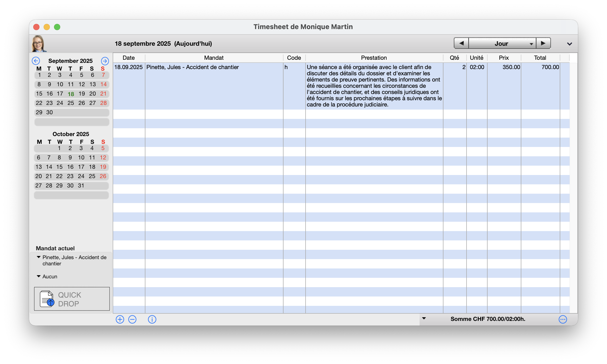Expand the top-right chevron menu
Screen dimensions: 607x364
pos(569,44)
